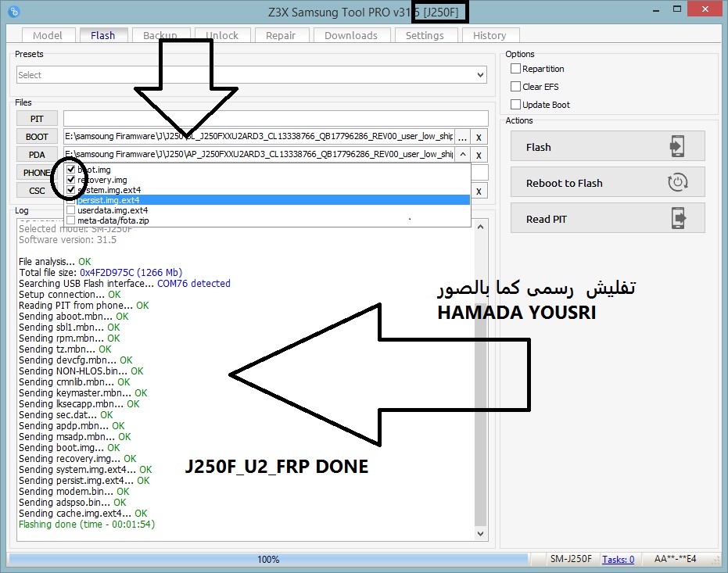Toggle the recovery.img checkbox
This screenshot has width=728, height=573.
71,180
